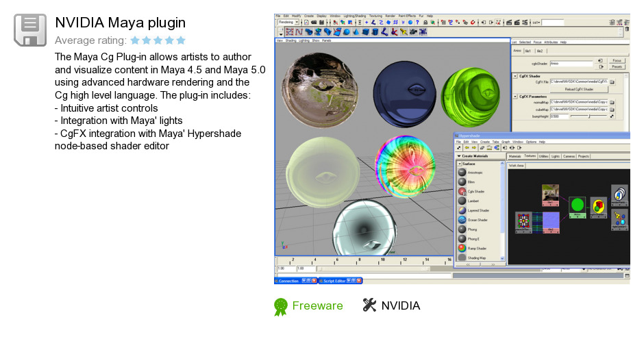Switch to Hypershade Cameras tab
Screen dimensions: 644x337
pos(569,156)
